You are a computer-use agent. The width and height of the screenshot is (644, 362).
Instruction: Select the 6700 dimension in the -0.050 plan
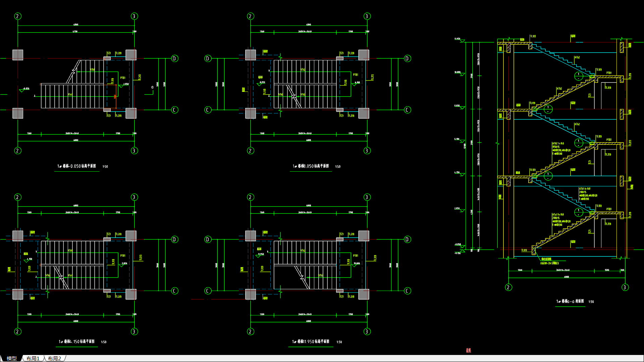point(75,32)
